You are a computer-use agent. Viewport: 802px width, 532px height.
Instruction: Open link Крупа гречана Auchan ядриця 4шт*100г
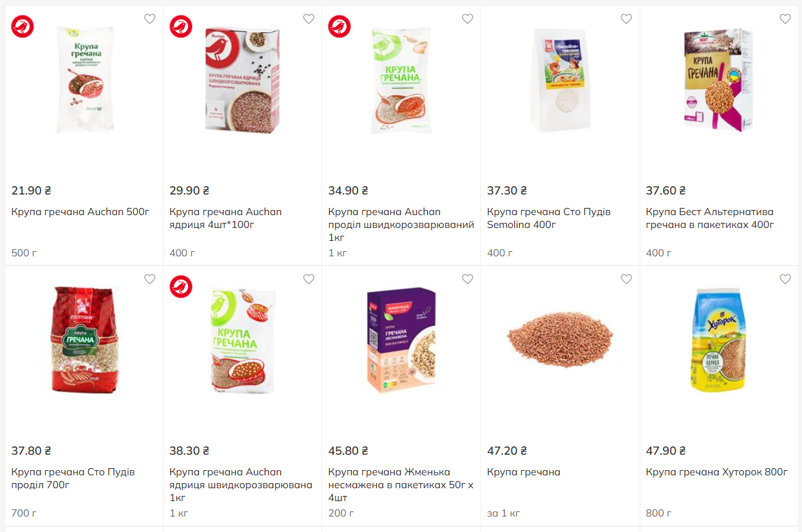[x=225, y=218]
